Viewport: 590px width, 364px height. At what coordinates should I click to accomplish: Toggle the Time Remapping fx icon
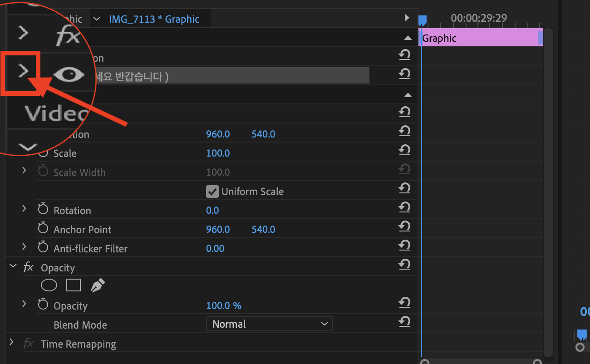coord(28,343)
